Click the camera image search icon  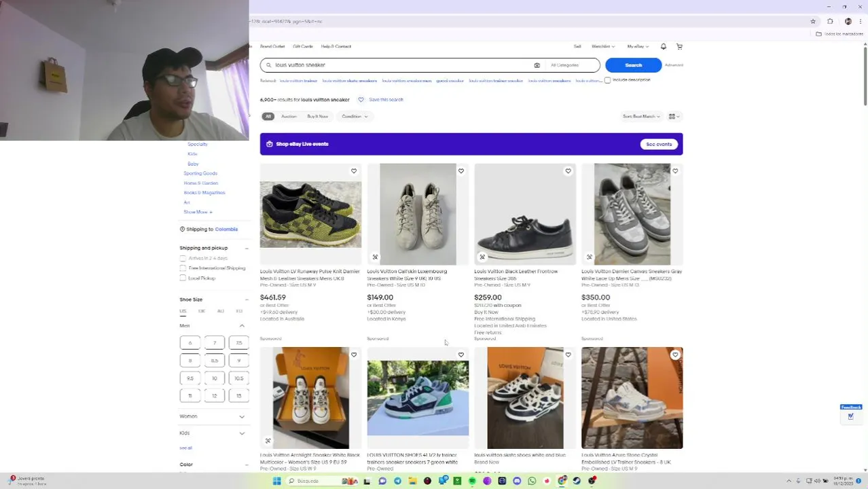pos(537,65)
